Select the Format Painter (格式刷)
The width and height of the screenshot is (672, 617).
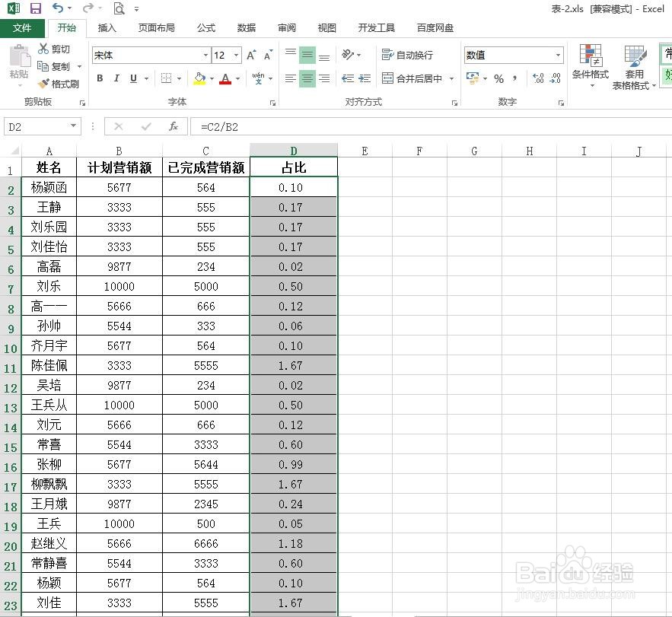pyautogui.click(x=59, y=84)
